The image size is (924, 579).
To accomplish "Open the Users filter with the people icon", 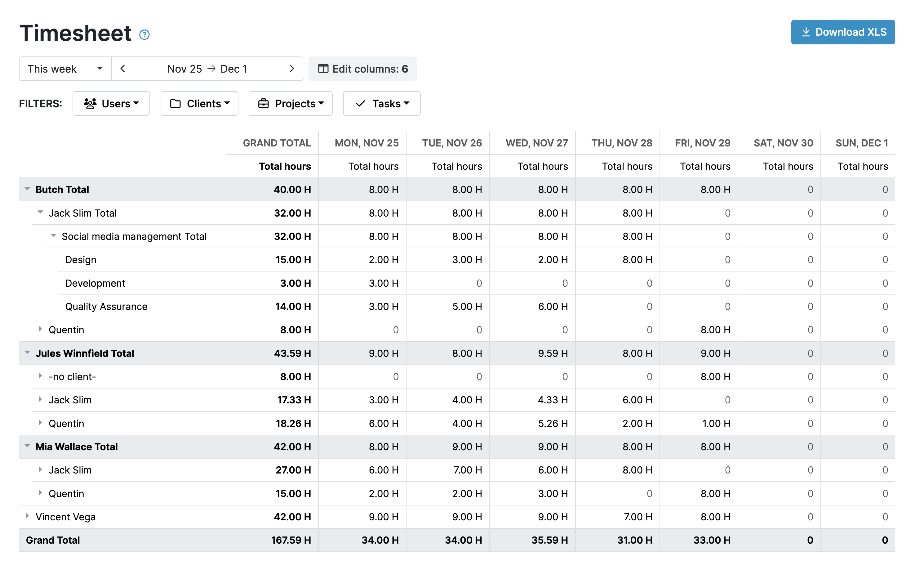I will [x=90, y=103].
